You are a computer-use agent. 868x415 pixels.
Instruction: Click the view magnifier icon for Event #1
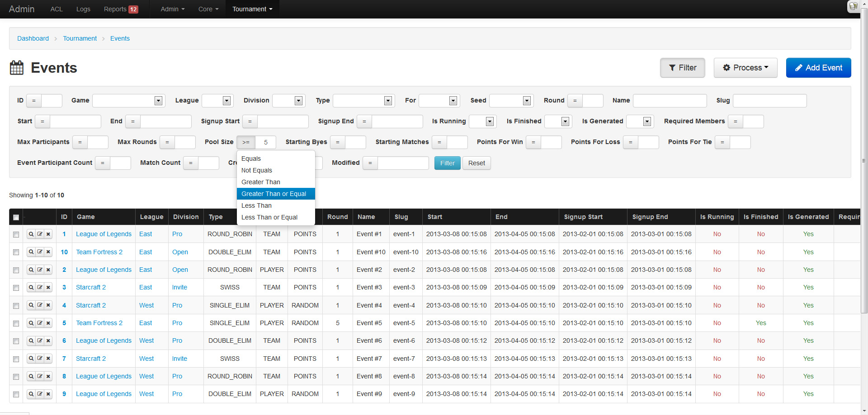point(31,234)
